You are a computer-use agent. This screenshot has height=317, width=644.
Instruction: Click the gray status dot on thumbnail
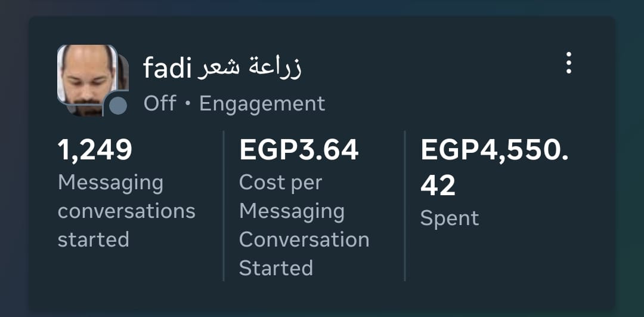(x=118, y=106)
